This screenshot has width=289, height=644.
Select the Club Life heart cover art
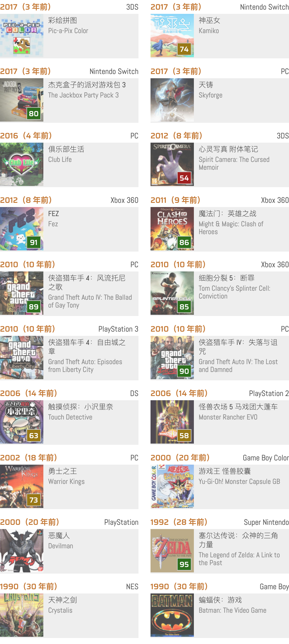tap(22, 164)
